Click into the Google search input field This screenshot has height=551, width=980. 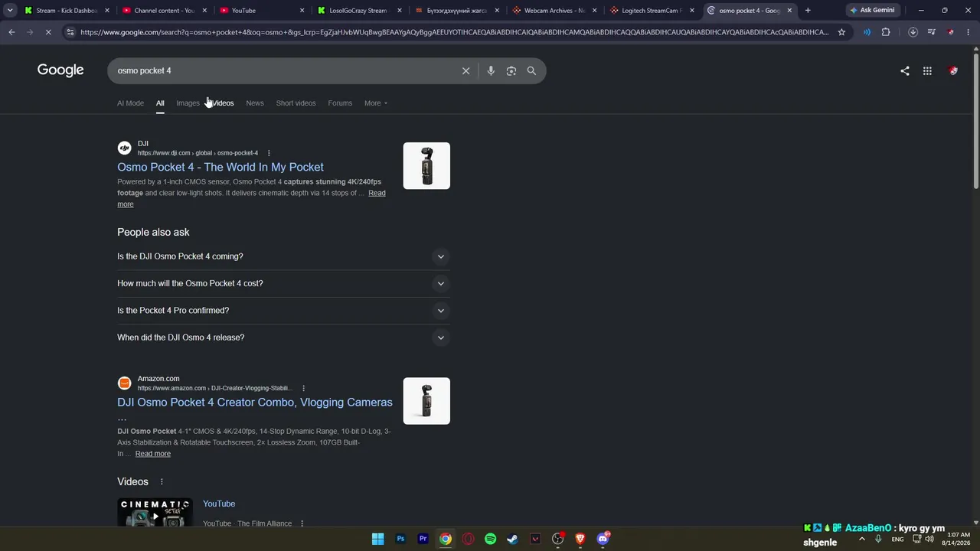[x=286, y=70]
